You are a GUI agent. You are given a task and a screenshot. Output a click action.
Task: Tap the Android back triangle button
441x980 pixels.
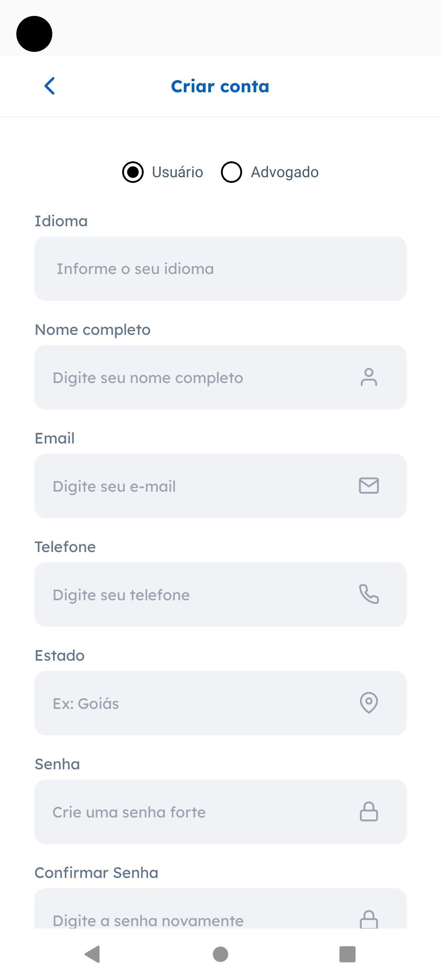pyautogui.click(x=92, y=954)
